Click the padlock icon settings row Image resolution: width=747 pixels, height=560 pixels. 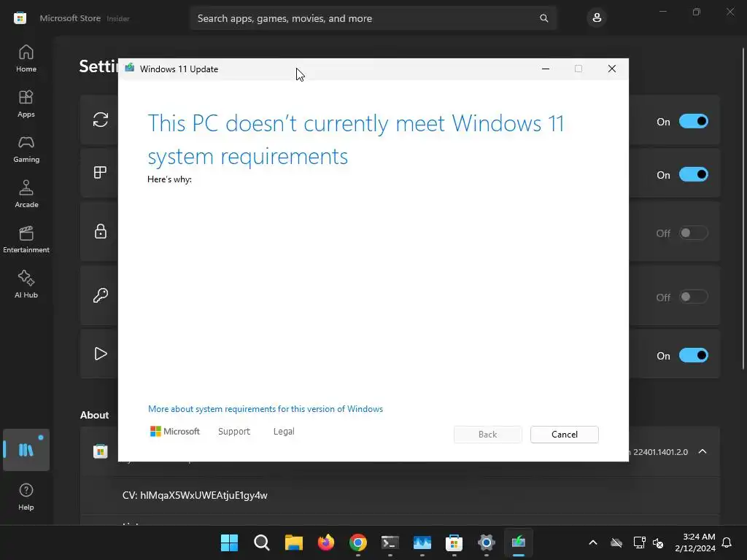[x=101, y=231]
